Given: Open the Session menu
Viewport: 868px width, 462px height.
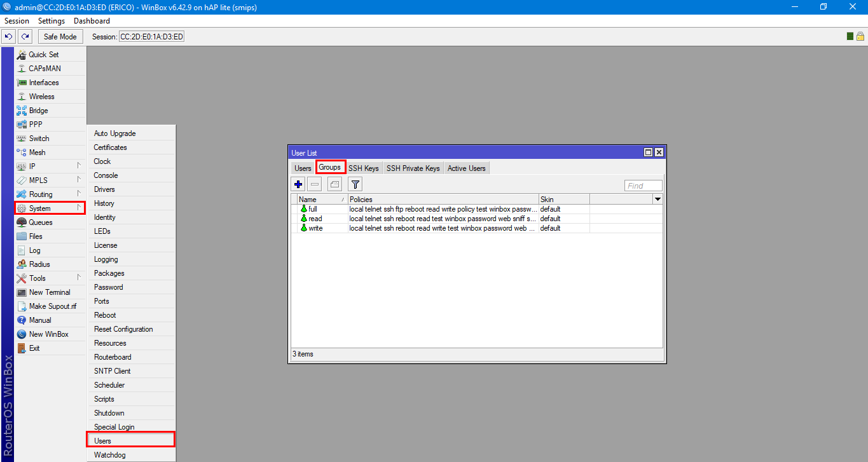Looking at the screenshot, I should coord(17,21).
